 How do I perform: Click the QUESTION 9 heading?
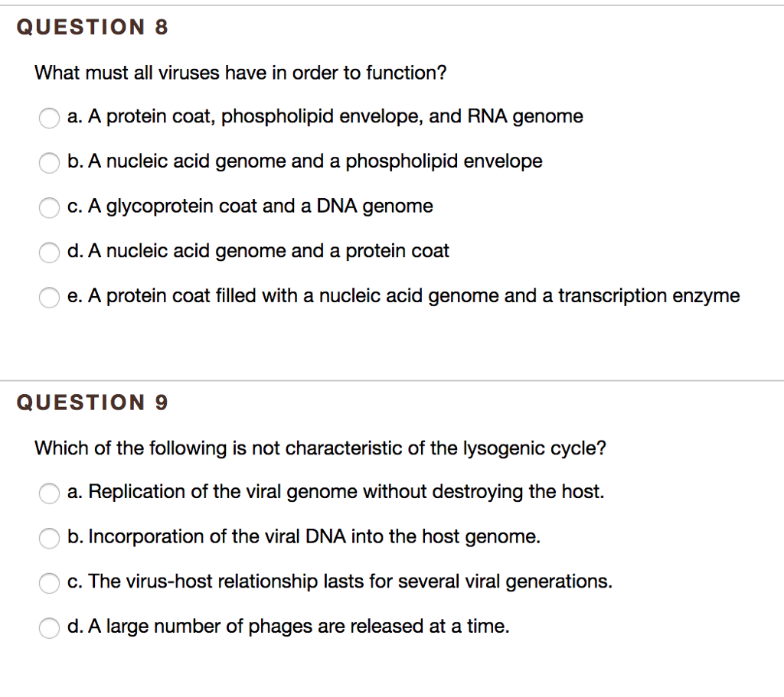pos(92,402)
